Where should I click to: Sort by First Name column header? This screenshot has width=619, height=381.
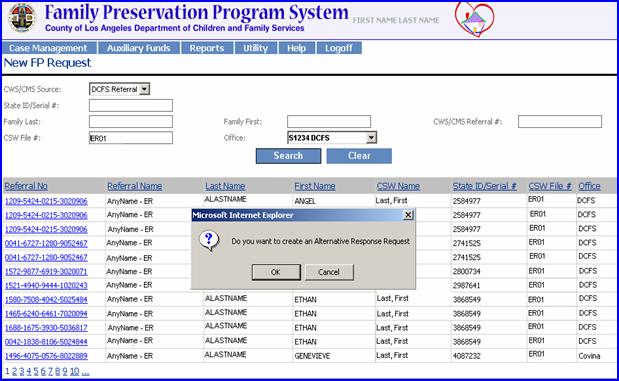[x=315, y=186]
